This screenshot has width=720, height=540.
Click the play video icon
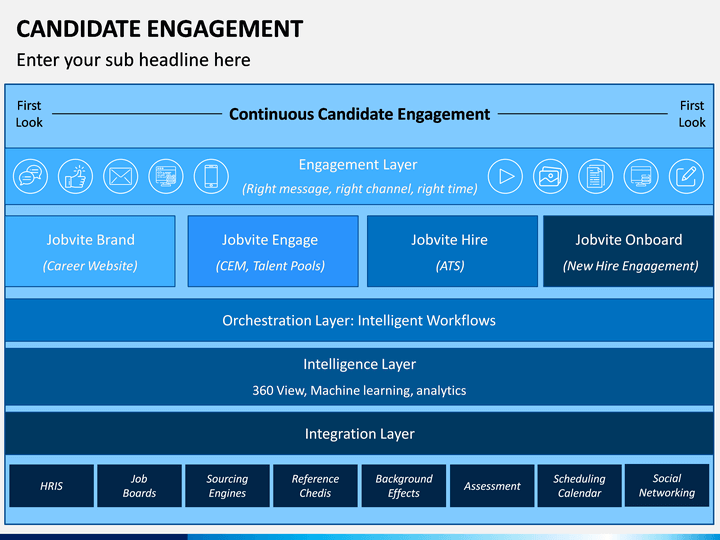(x=505, y=176)
